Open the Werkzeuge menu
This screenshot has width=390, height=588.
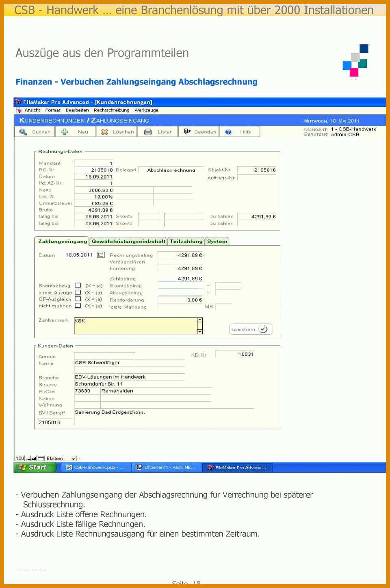tap(147, 110)
